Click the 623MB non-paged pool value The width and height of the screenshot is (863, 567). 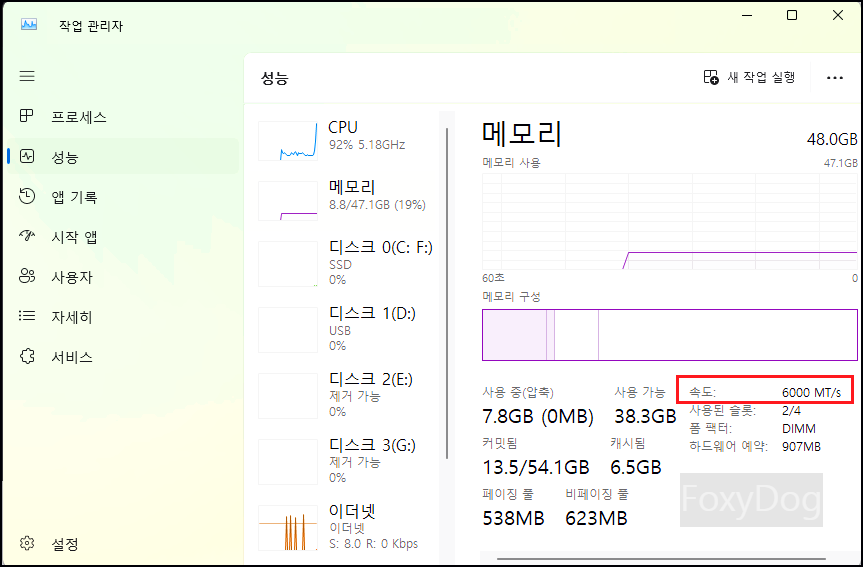pos(596,518)
